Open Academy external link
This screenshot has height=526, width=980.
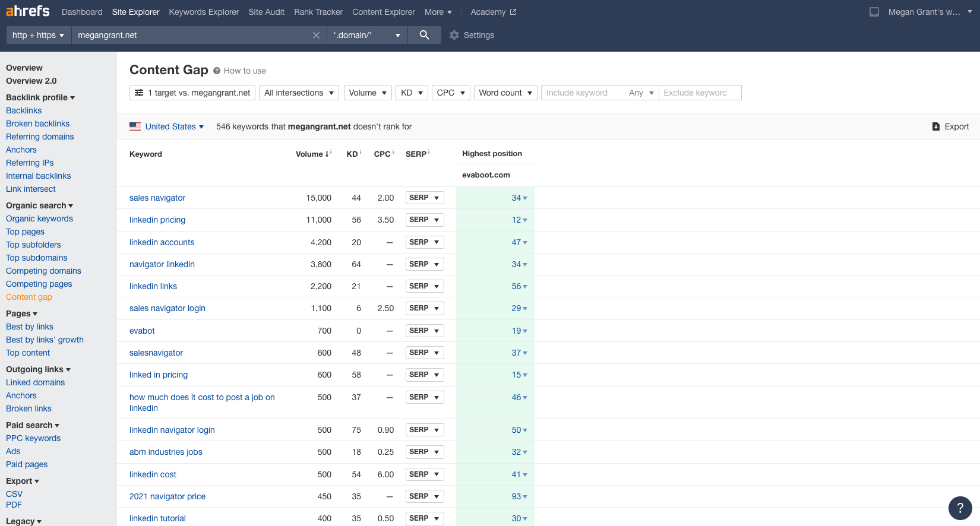click(494, 12)
